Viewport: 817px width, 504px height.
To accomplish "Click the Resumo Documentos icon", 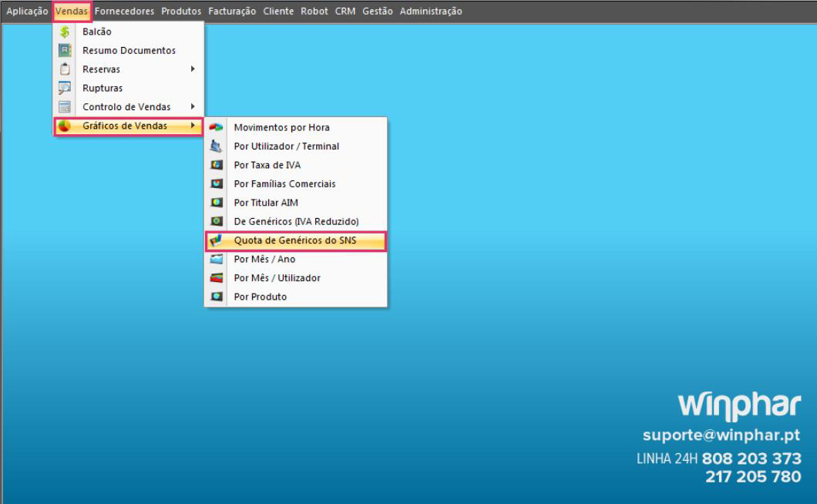I will (65, 51).
